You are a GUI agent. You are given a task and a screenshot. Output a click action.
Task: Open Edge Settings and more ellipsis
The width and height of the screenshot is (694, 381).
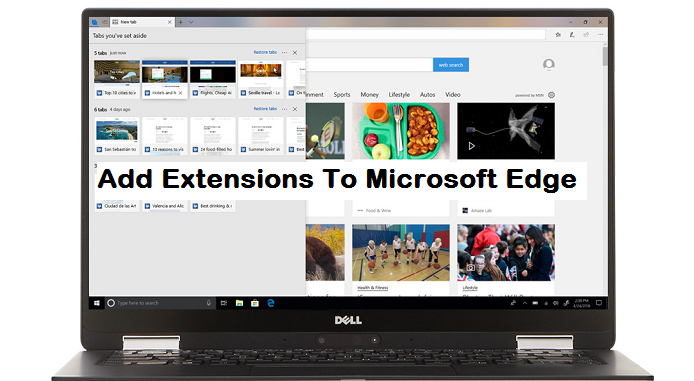point(601,35)
